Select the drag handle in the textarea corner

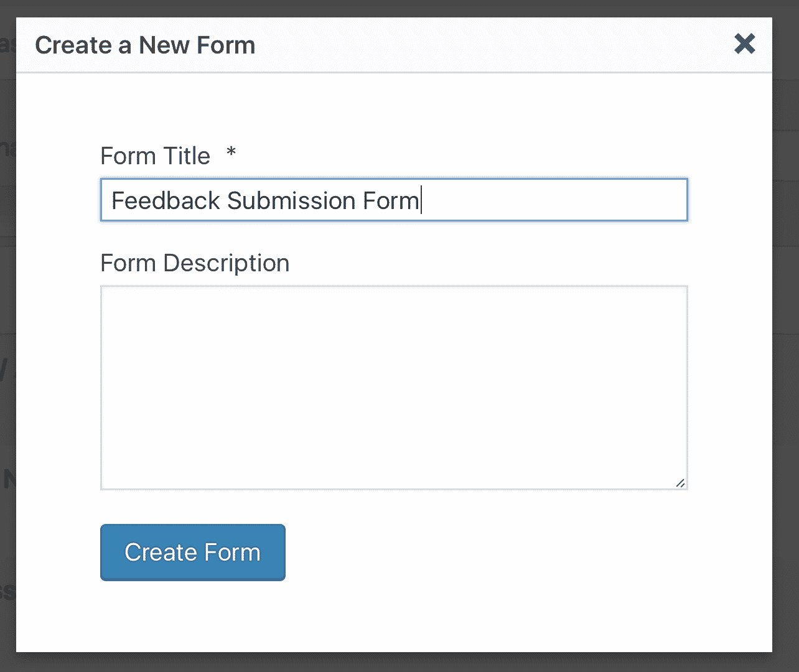pyautogui.click(x=681, y=483)
